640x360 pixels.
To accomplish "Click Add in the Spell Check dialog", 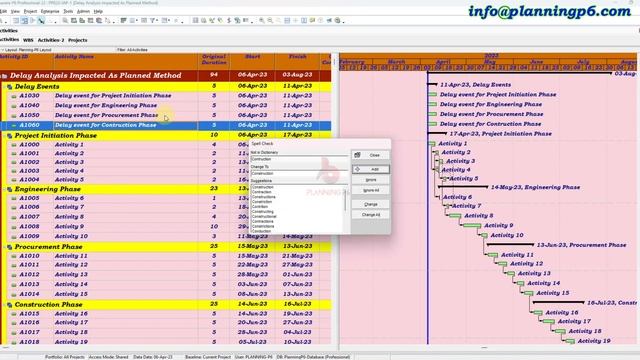I will (371, 169).
